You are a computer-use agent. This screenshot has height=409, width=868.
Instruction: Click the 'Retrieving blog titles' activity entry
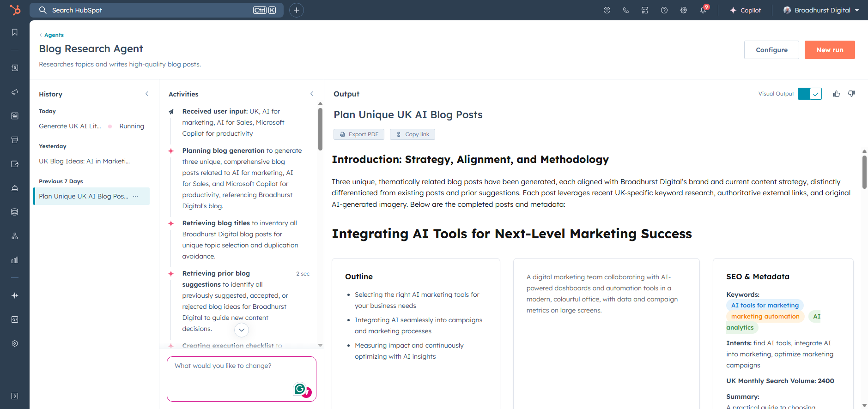(239, 240)
